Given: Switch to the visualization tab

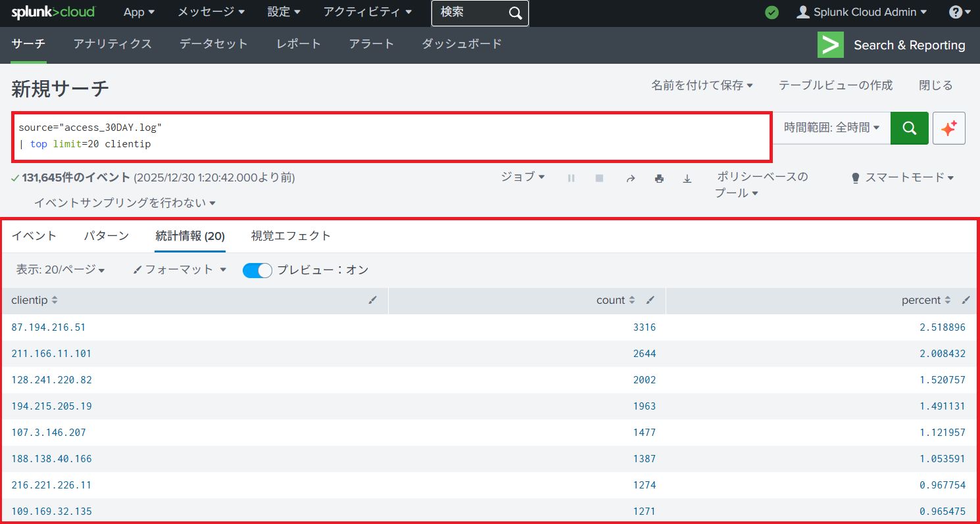Looking at the screenshot, I should [x=291, y=236].
